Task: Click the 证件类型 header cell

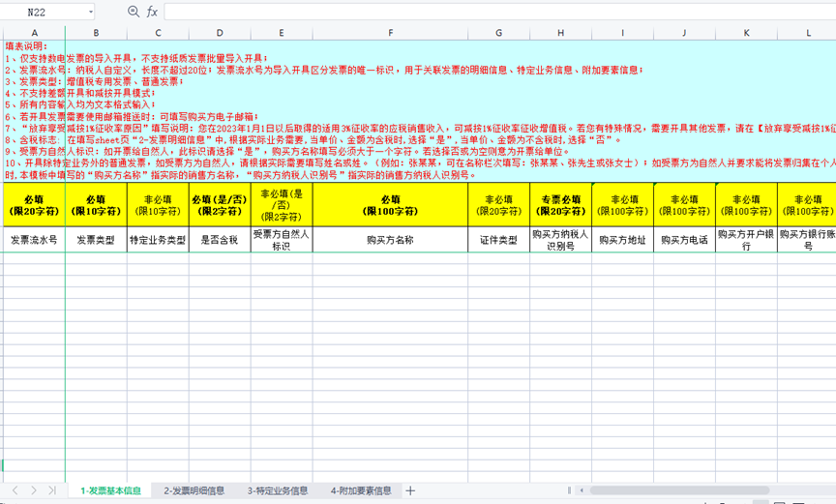Action: click(498, 240)
